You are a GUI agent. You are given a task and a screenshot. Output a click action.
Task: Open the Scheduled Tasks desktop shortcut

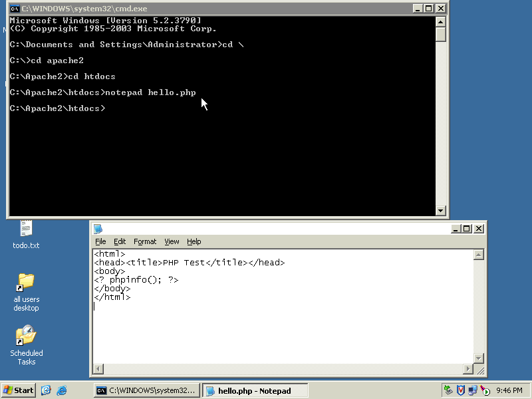pyautogui.click(x=26, y=336)
